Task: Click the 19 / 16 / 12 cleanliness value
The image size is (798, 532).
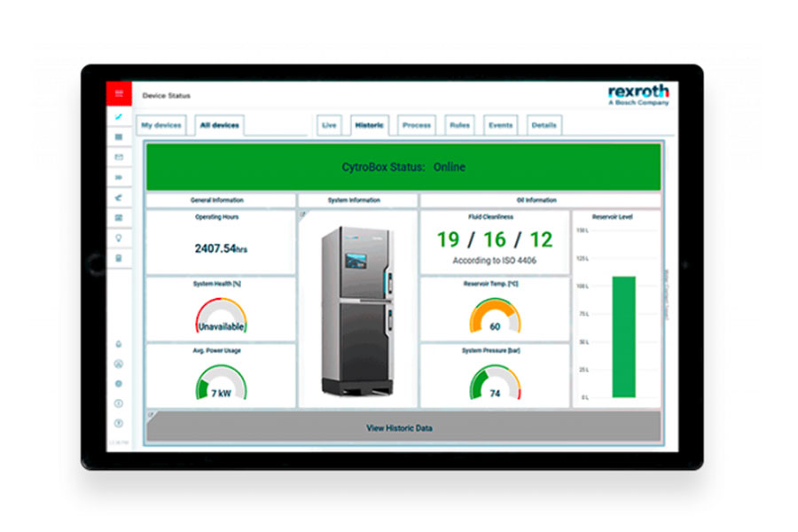Action: tap(495, 239)
